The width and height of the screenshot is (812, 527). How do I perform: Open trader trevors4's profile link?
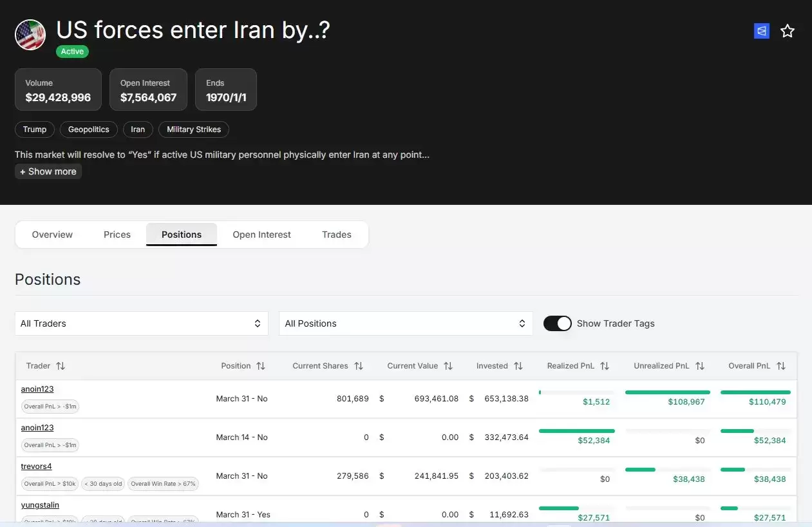point(36,466)
